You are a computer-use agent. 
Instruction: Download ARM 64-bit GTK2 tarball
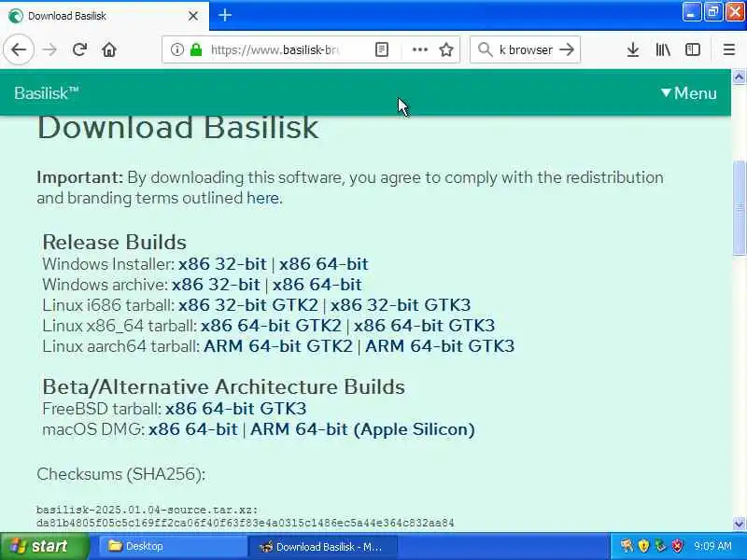tap(277, 345)
